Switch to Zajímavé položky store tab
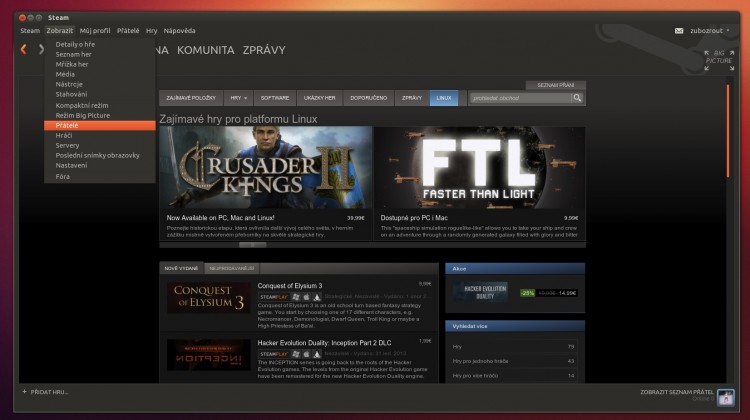Image resolution: width=750 pixels, height=420 pixels. pyautogui.click(x=191, y=98)
